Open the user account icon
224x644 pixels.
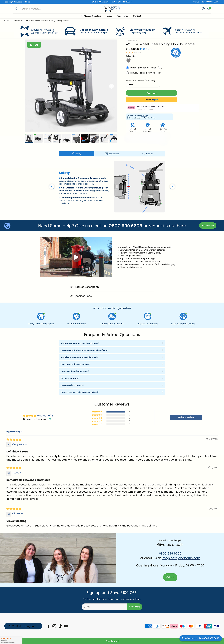click(x=203, y=9)
